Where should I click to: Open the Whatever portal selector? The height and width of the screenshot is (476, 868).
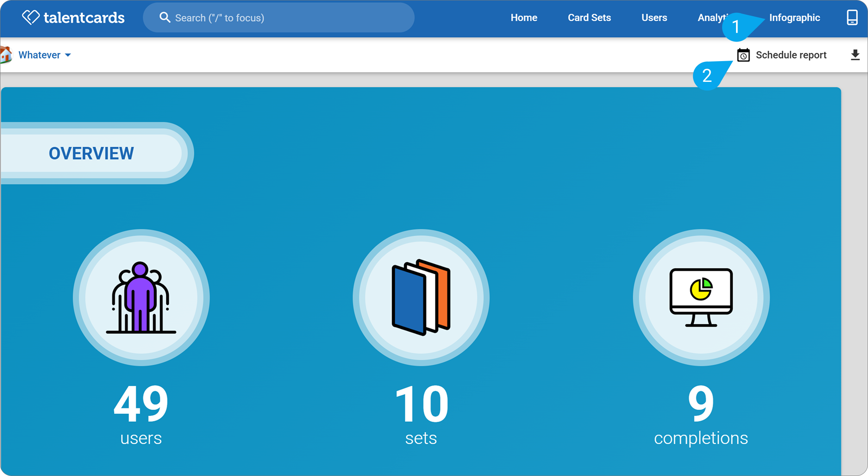click(x=44, y=55)
